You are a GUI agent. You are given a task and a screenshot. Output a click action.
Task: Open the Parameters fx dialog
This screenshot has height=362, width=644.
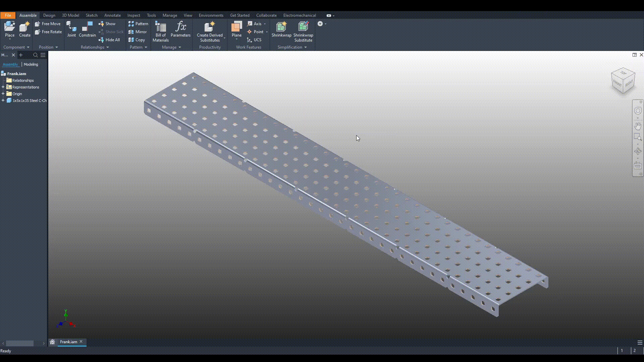point(180,29)
